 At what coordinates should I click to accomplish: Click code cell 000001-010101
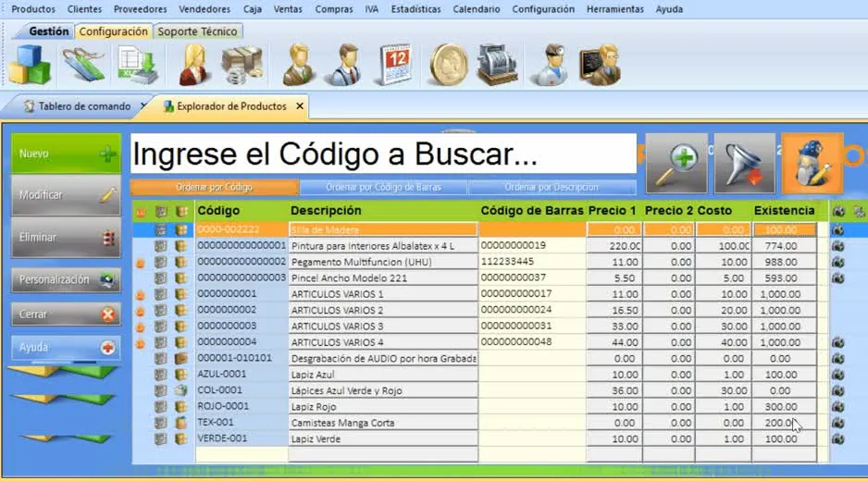(x=242, y=358)
